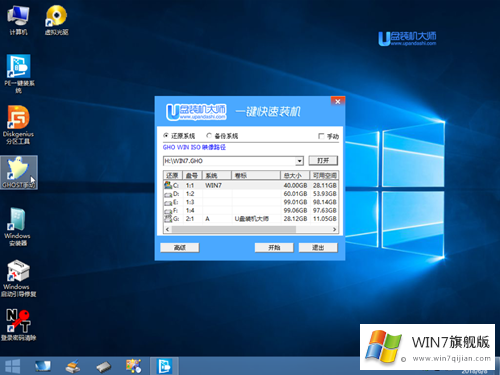Click the 28.11GB free space cell
The width and height of the screenshot is (500, 375).
pos(325,185)
